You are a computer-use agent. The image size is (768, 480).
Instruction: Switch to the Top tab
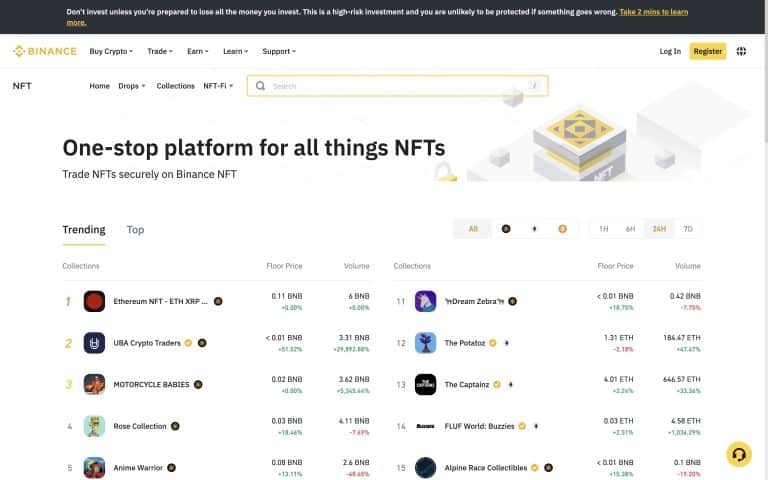coord(135,229)
